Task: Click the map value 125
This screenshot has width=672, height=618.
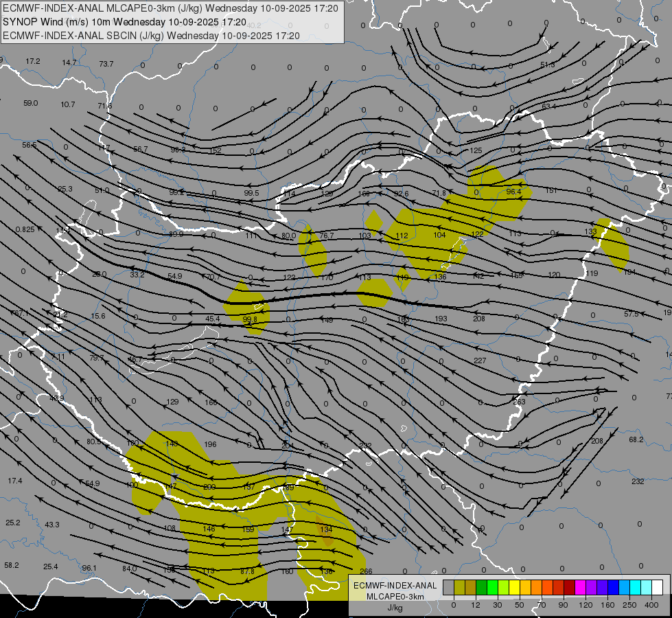Action: click(476, 150)
